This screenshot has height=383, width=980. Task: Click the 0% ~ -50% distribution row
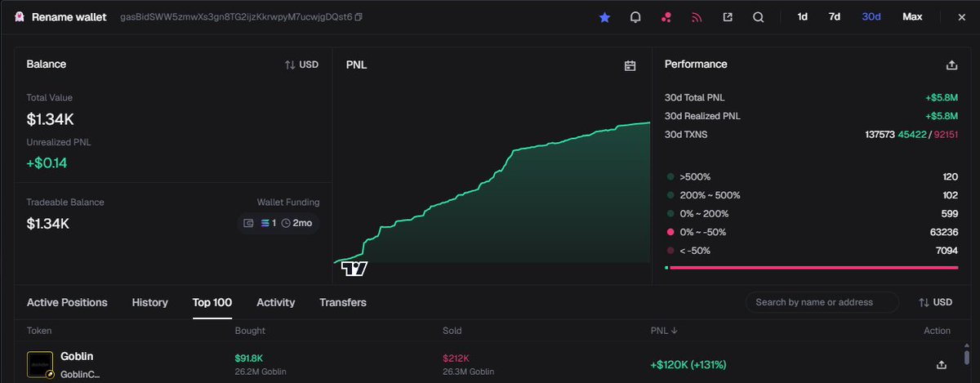click(x=811, y=232)
